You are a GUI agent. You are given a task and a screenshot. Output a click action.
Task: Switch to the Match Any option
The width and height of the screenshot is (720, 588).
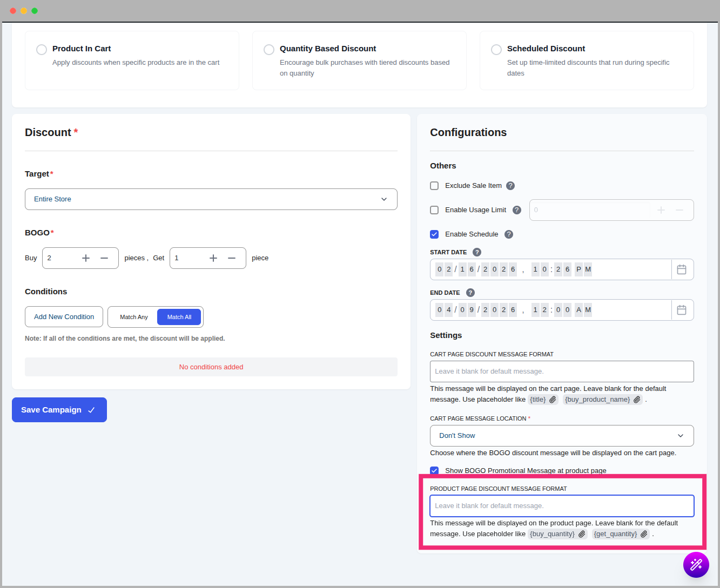pyautogui.click(x=133, y=317)
